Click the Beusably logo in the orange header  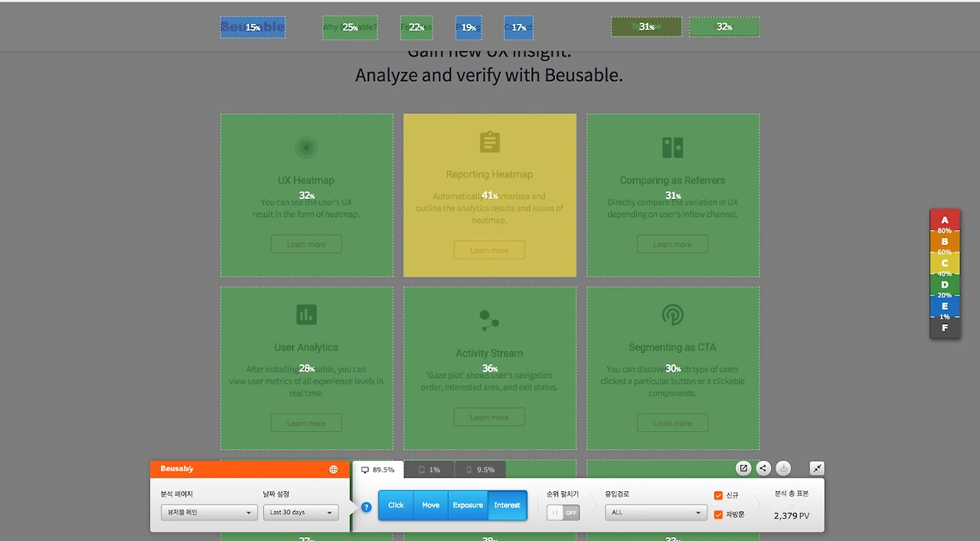(x=177, y=469)
